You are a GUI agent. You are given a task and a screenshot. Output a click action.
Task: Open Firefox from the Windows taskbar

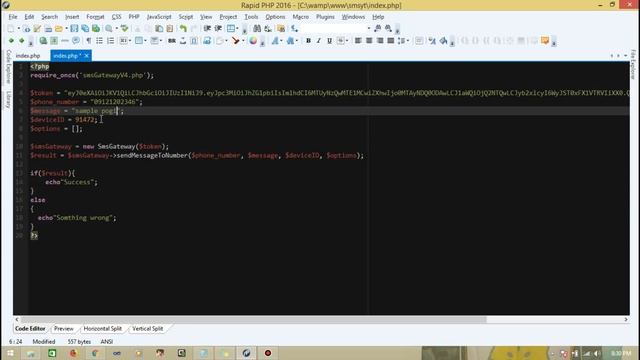(x=73, y=353)
